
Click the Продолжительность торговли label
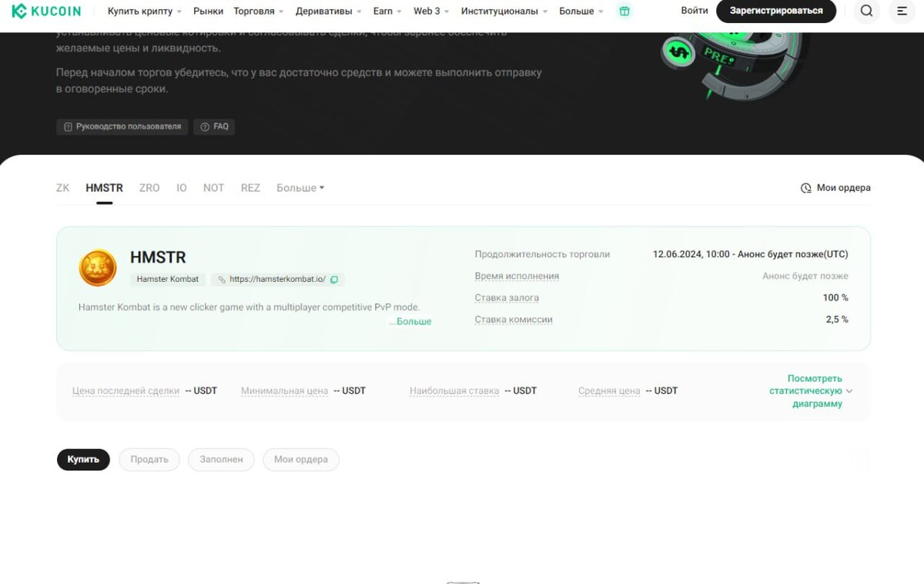click(x=542, y=254)
